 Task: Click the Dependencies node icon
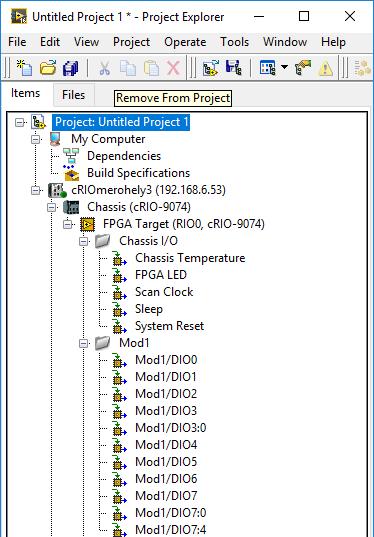tap(71, 156)
